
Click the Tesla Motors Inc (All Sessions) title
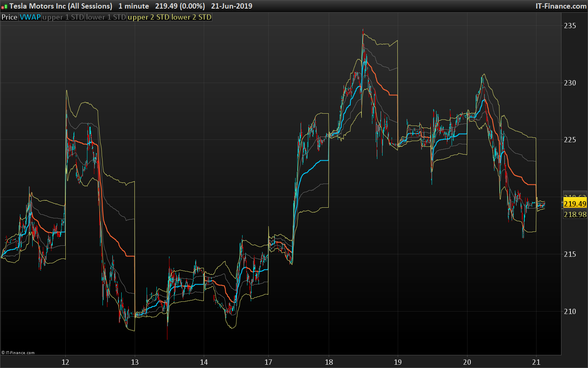pyautogui.click(x=61, y=6)
